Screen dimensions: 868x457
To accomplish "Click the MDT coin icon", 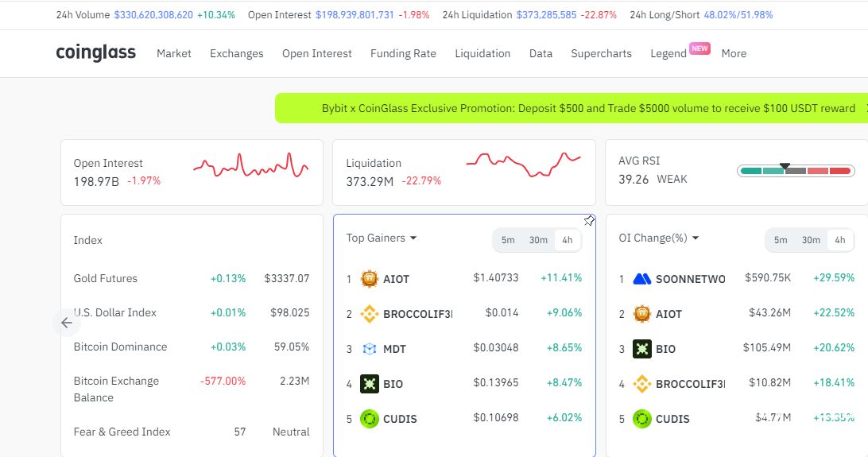I will 370,349.
